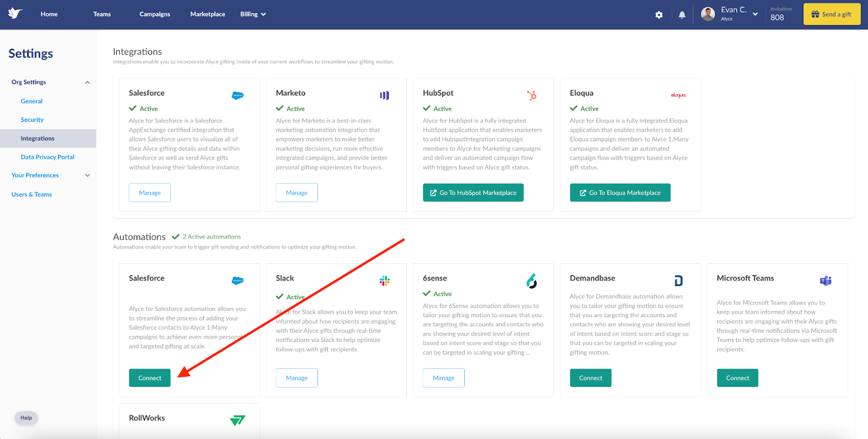Click the Microsoft Teams card title
The height and width of the screenshot is (439, 868).
[745, 278]
